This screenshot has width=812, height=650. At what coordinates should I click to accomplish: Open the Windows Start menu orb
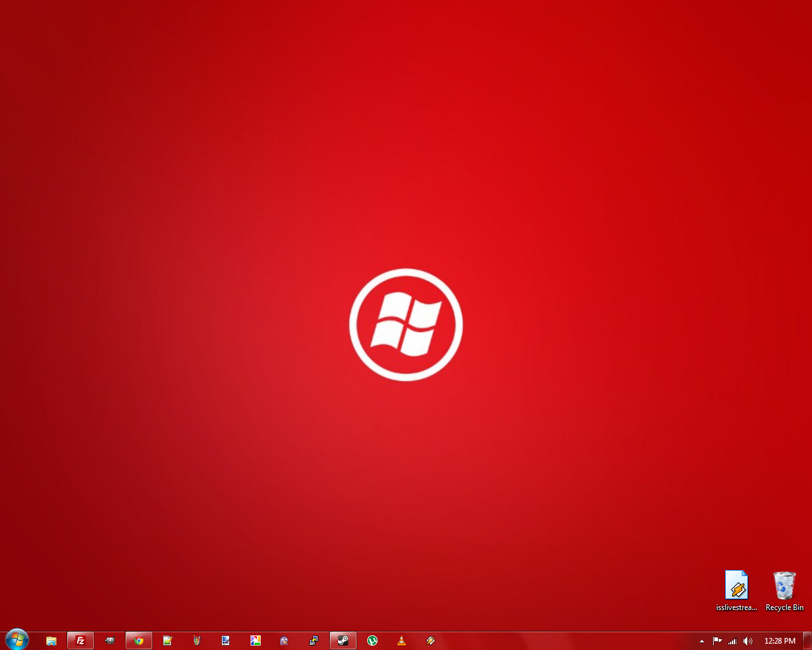tap(17, 640)
